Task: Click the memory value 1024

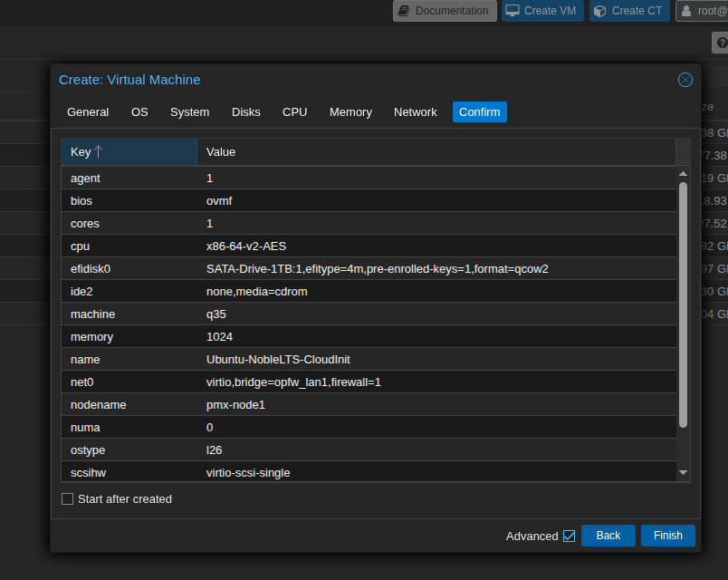Action: click(219, 337)
